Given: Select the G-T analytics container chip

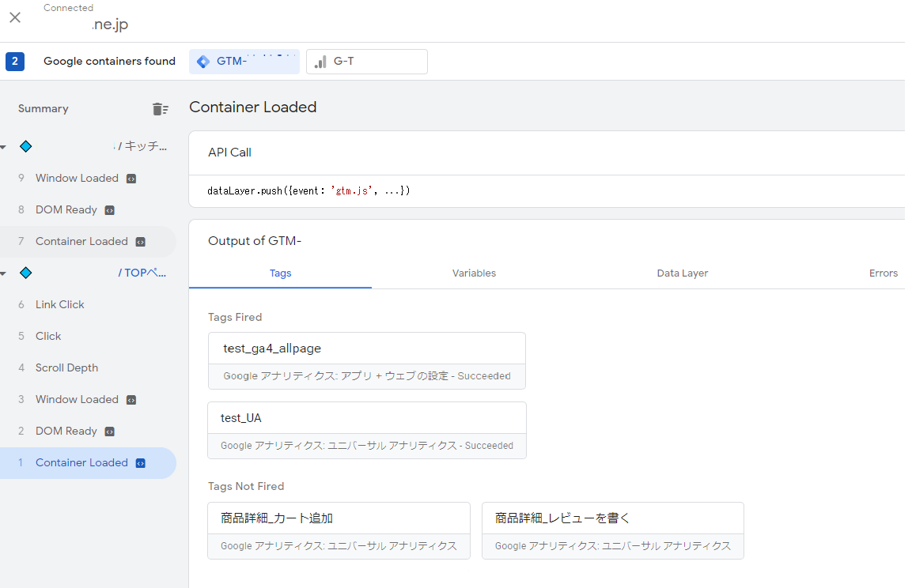Looking at the screenshot, I should 366,62.
